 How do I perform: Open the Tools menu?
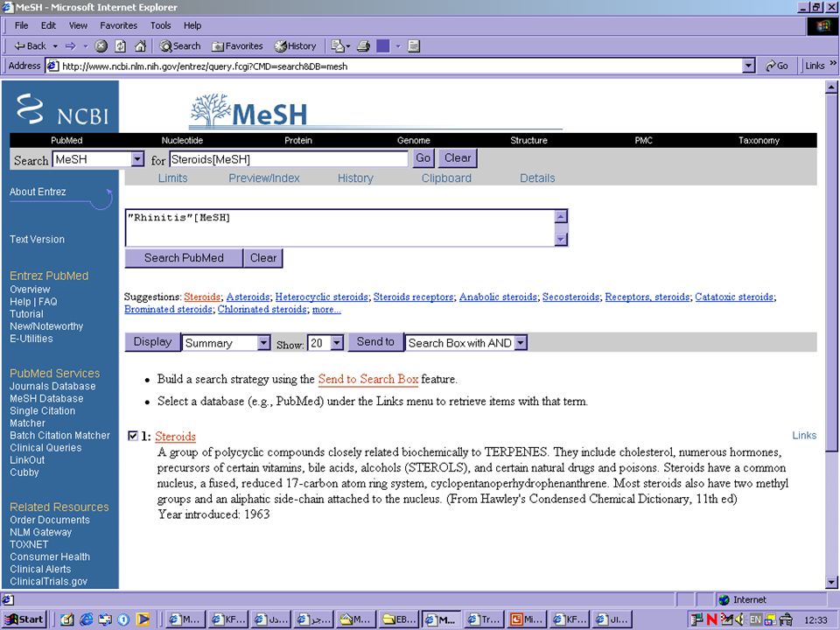pyautogui.click(x=160, y=25)
